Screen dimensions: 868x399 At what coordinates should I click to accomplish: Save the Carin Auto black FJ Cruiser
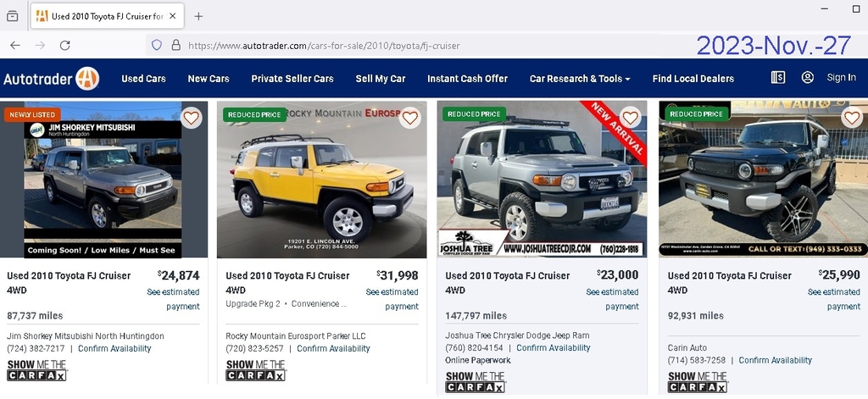(x=852, y=118)
